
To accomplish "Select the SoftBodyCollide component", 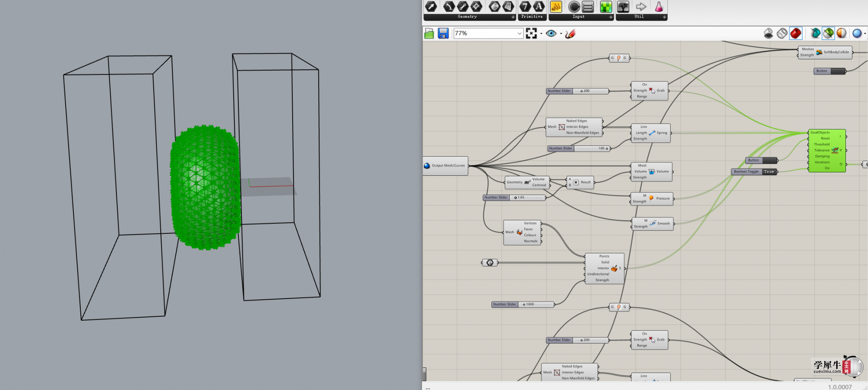I will [x=825, y=52].
